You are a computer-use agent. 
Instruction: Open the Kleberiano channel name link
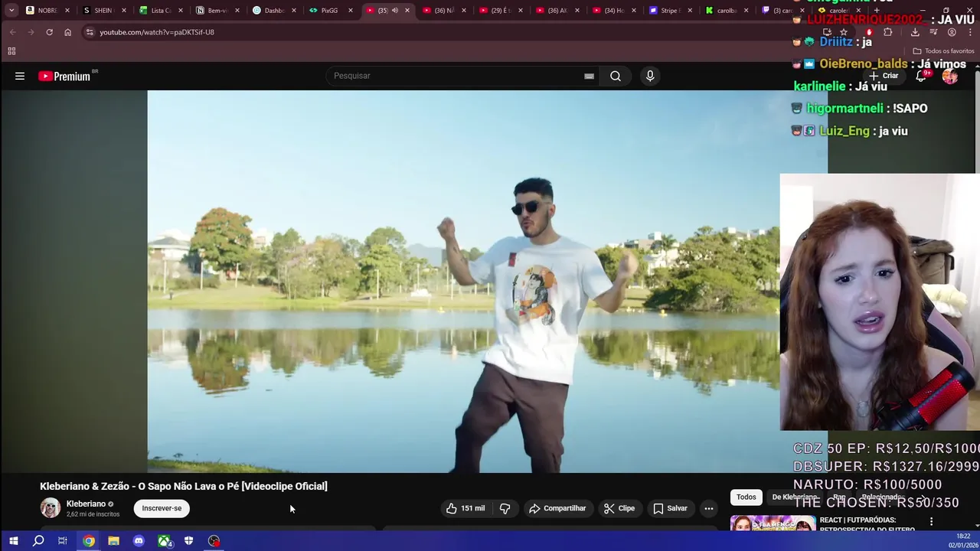86,504
